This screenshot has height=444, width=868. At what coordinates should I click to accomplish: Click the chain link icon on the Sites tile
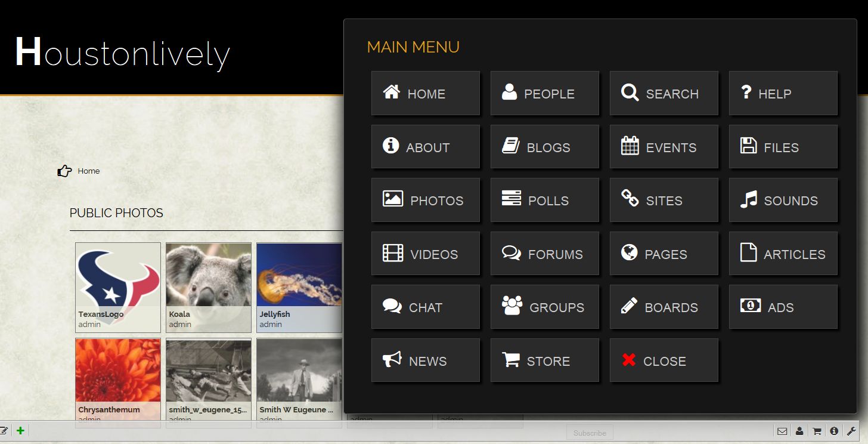point(630,199)
